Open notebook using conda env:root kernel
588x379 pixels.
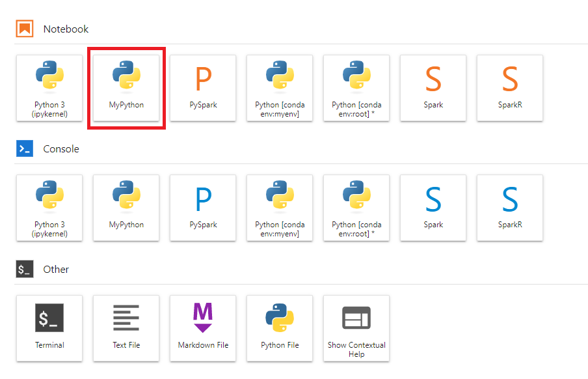coord(356,87)
